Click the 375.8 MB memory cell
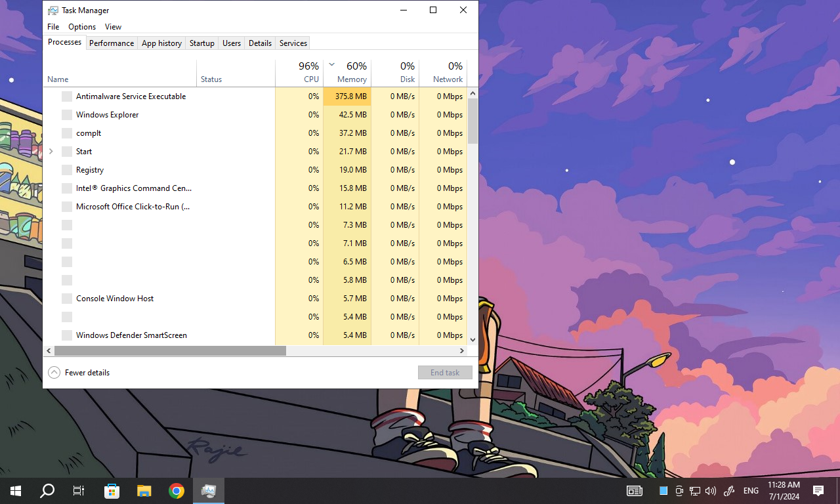 click(347, 96)
